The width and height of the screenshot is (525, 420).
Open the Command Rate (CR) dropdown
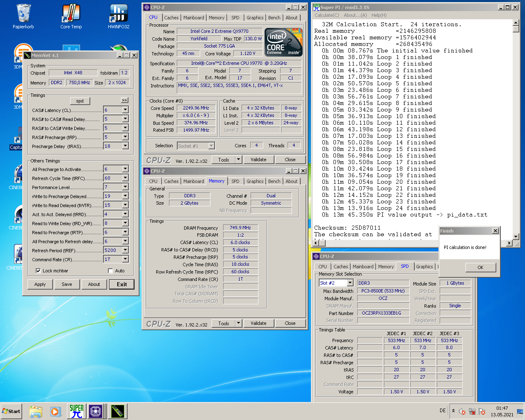126,259
